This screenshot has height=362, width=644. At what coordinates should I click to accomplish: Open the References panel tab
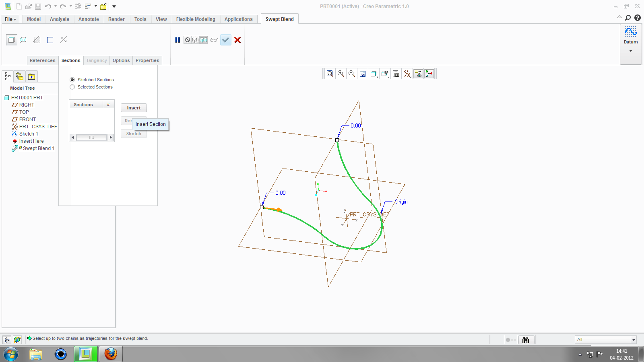click(43, 60)
